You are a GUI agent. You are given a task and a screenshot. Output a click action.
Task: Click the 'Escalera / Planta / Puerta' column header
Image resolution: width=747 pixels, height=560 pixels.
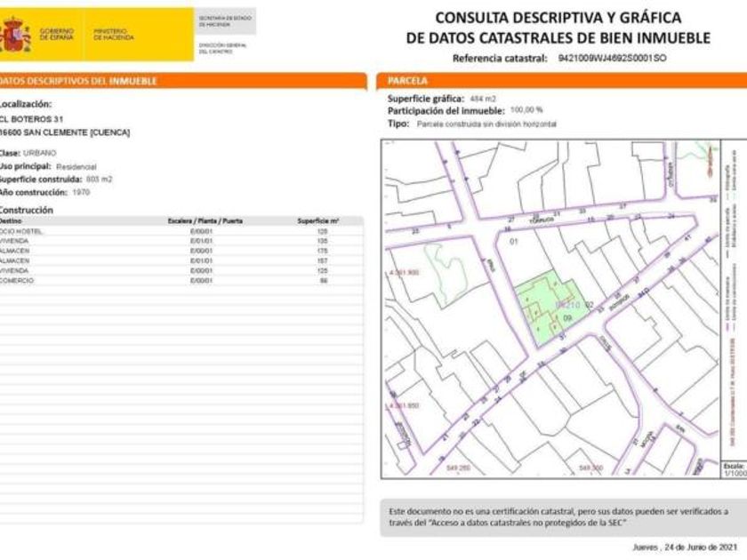point(205,221)
